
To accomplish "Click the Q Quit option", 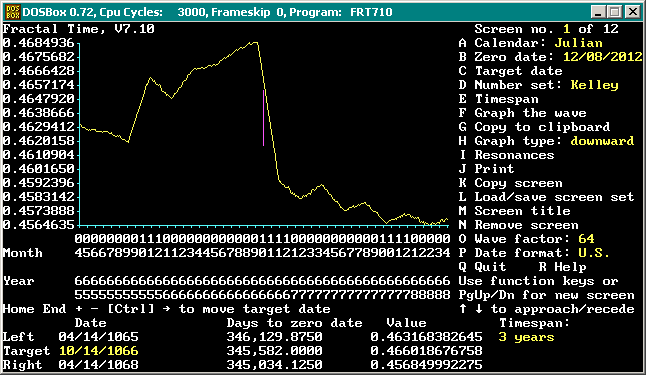I will [482, 267].
